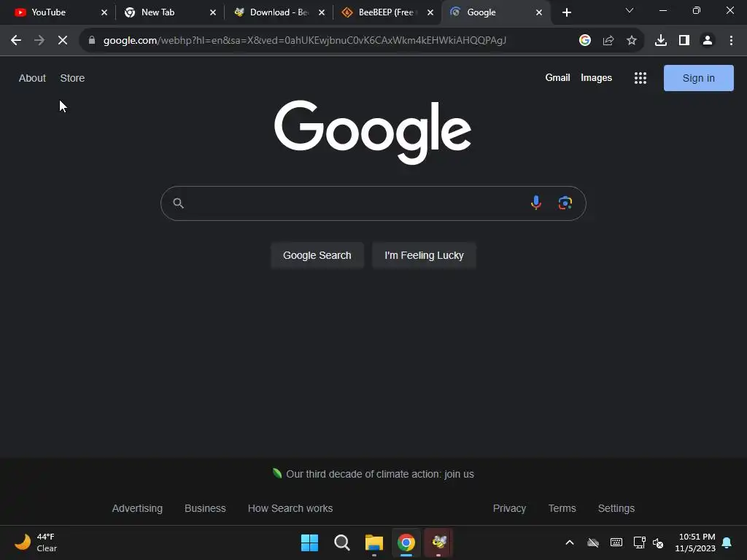Open the Advertising footer link
Screen dimensions: 747x560
click(137, 508)
